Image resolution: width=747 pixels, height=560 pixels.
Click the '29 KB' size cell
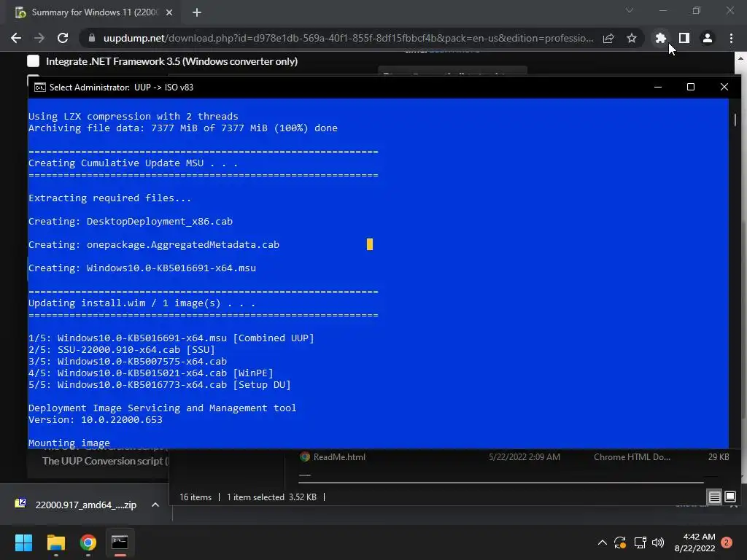pyautogui.click(x=719, y=457)
